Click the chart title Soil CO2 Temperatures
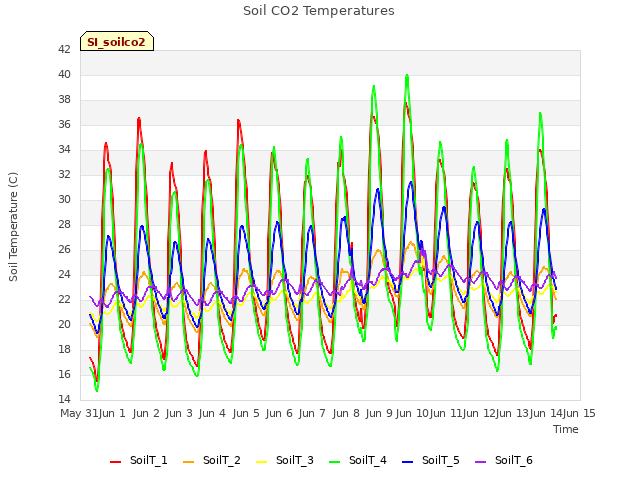The height and width of the screenshot is (480, 640). 319,11
